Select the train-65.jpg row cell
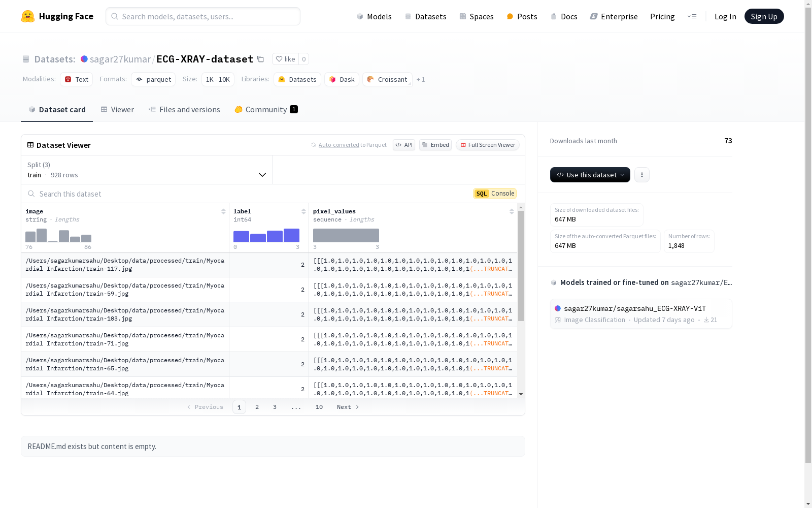The width and height of the screenshot is (812, 508). tap(125, 364)
